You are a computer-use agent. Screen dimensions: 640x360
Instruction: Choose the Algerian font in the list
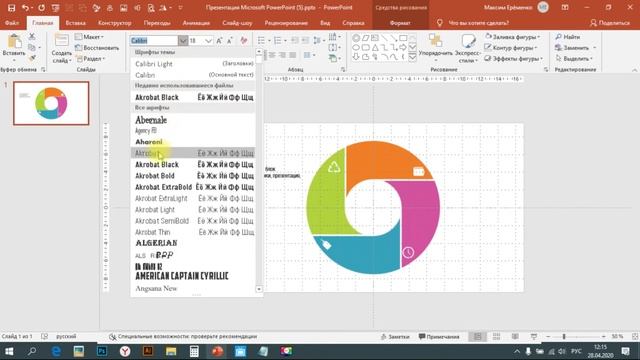tap(194, 243)
